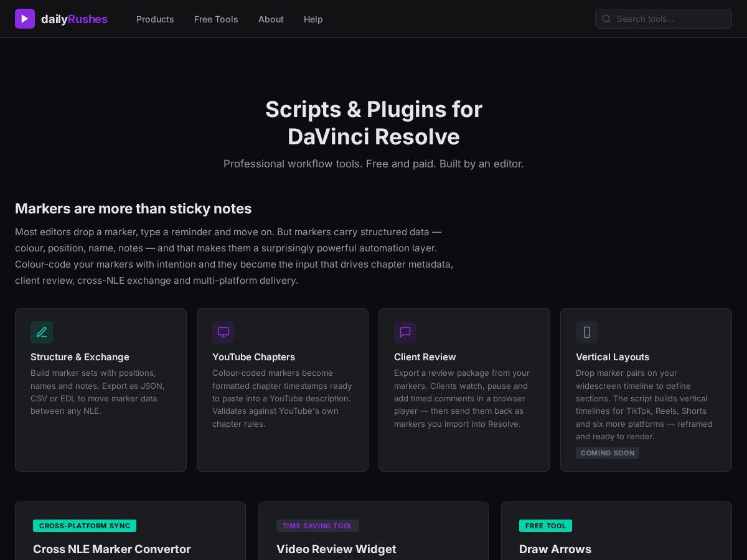Open the Draw Arrows tool
747x560 pixels.
[555, 549]
